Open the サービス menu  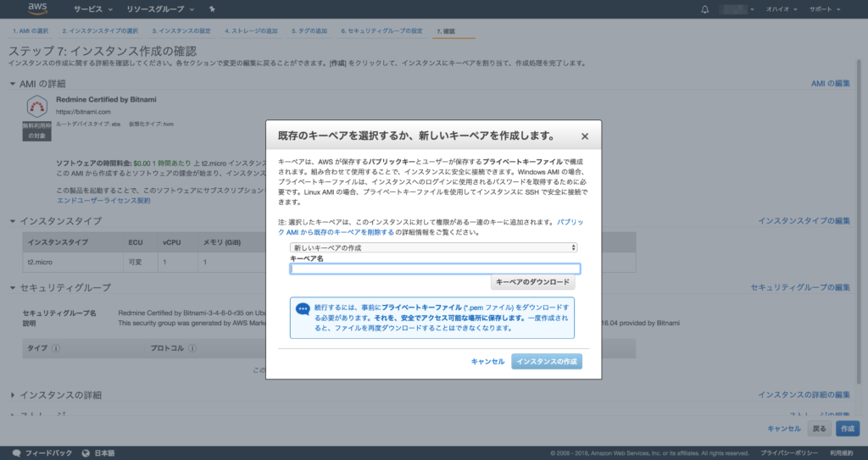[92, 9]
